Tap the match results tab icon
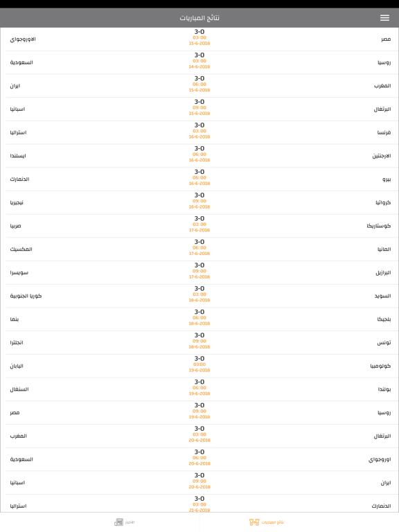This screenshot has width=399, height=532. (254, 522)
